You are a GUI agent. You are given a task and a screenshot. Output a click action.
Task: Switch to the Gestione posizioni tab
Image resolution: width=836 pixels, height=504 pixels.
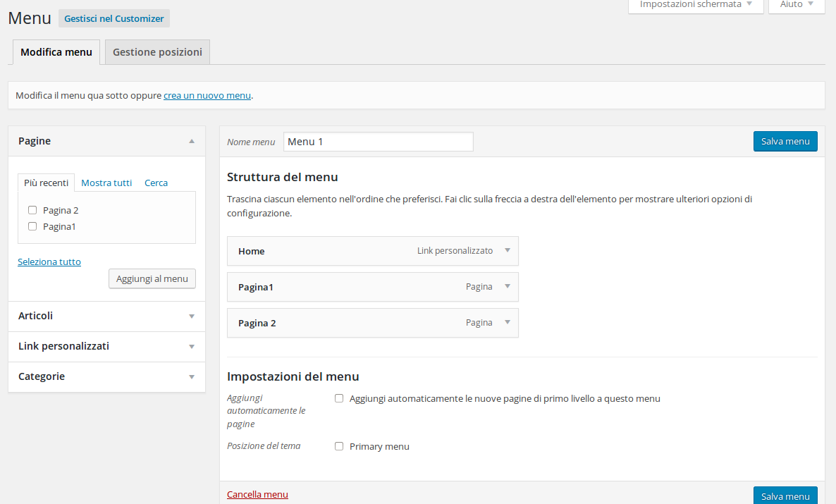coord(157,52)
